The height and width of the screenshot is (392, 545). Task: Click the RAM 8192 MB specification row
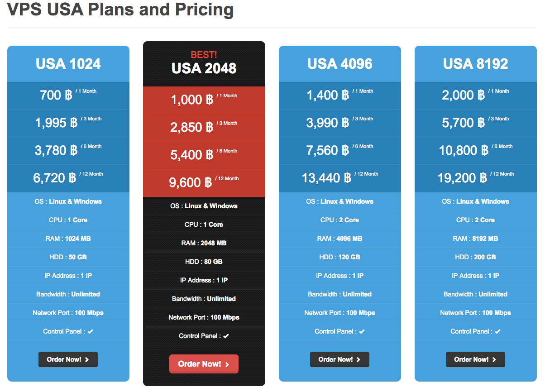pyautogui.click(x=475, y=239)
